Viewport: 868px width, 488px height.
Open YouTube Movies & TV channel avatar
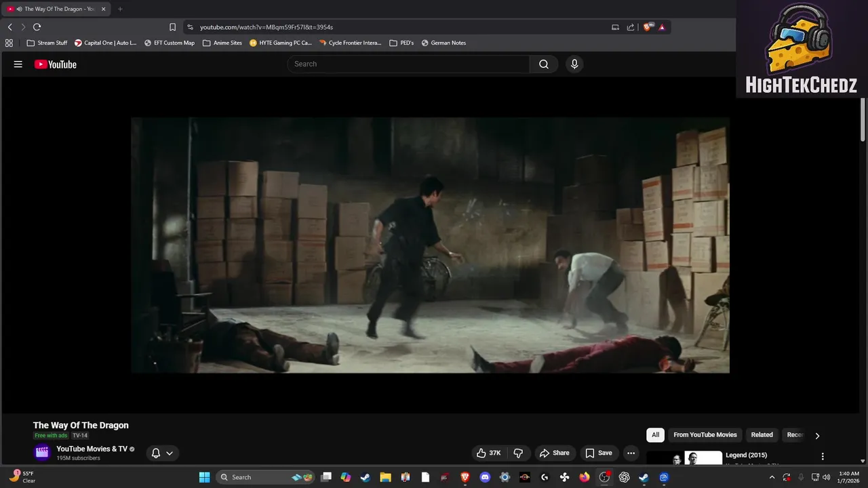pos(42,453)
